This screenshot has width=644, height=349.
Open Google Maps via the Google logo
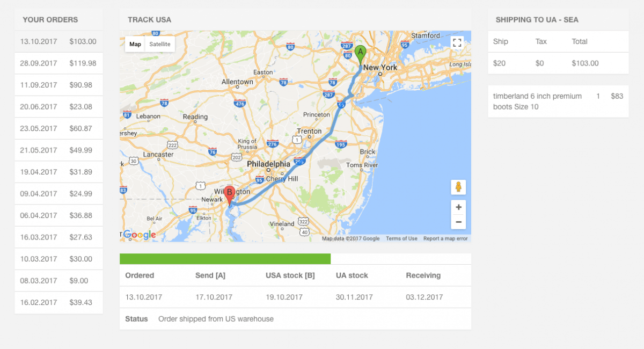click(x=139, y=235)
